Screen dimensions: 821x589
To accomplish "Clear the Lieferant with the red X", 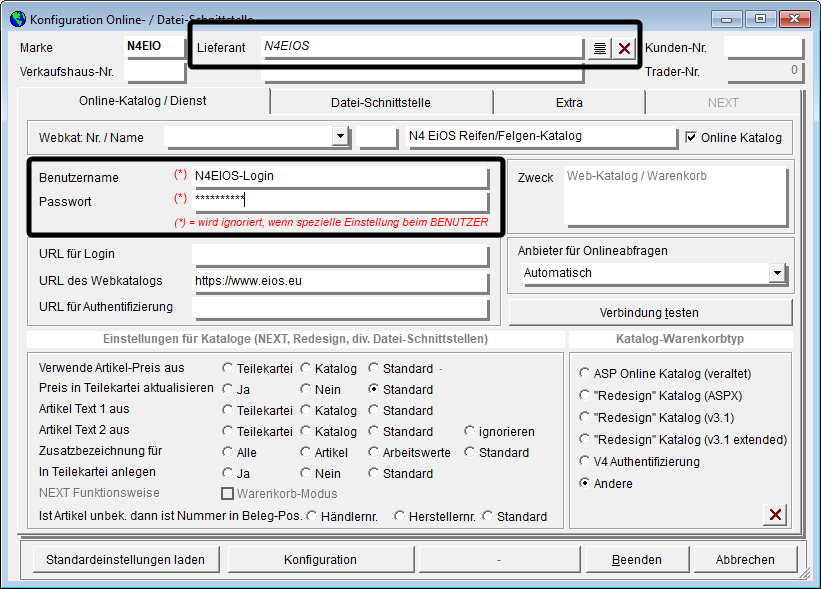I will [x=624, y=49].
